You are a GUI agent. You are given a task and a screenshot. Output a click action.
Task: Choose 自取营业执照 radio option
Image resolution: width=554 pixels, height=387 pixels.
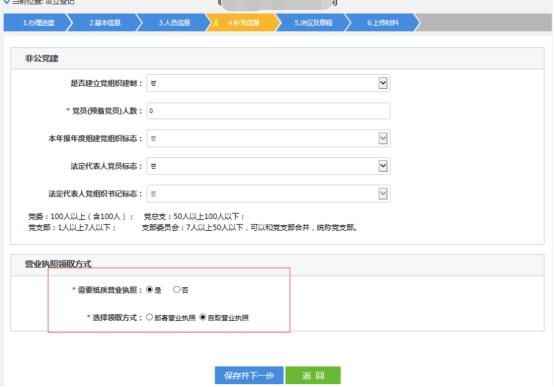[203, 317]
